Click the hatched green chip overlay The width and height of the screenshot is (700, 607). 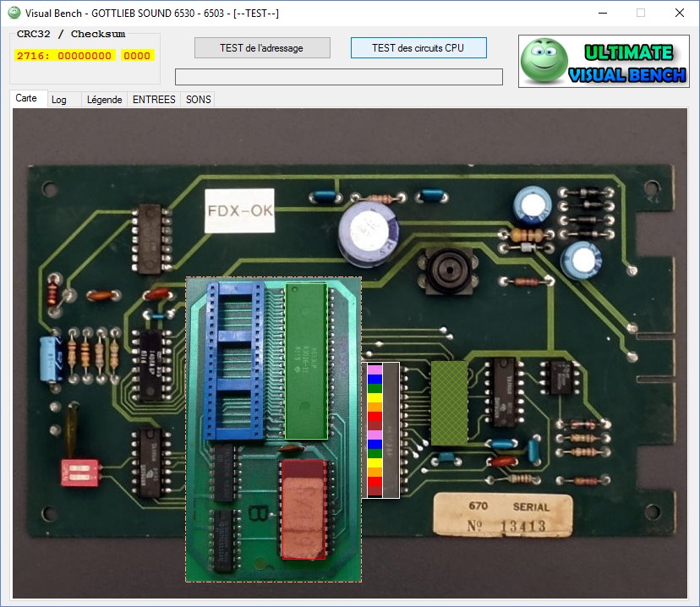click(x=449, y=403)
